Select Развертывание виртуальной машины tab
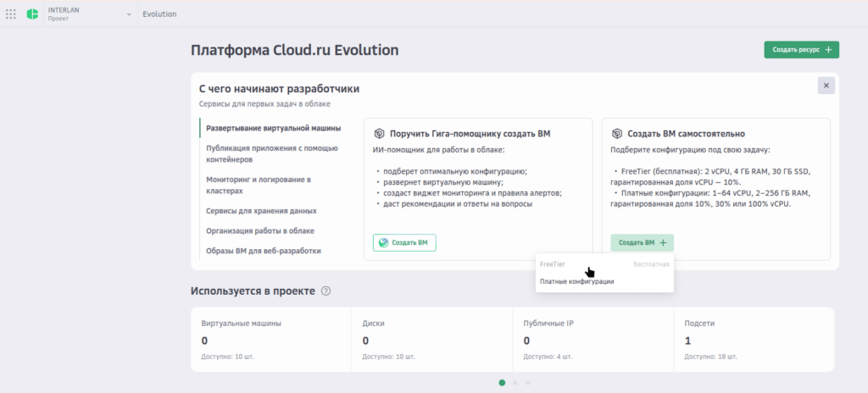 coord(274,128)
